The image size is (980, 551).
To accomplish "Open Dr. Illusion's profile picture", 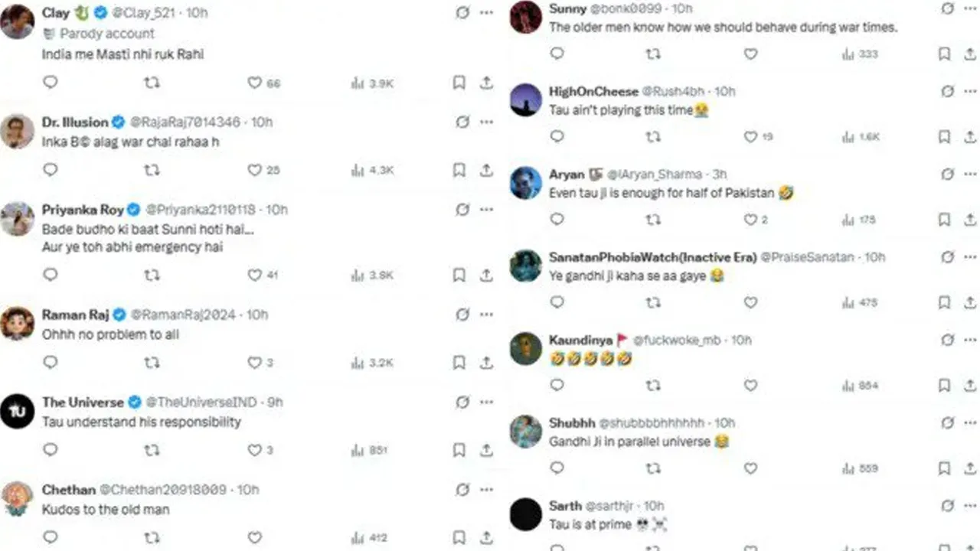I will pyautogui.click(x=17, y=132).
